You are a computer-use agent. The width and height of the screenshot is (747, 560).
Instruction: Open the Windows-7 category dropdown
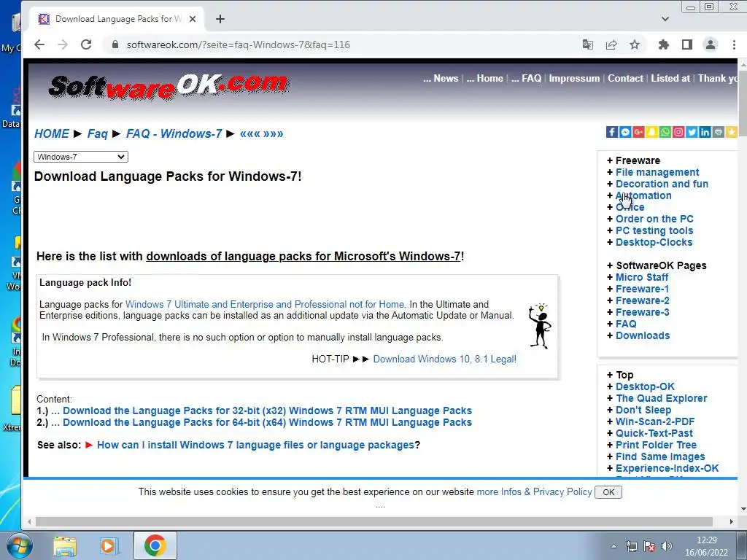[81, 157]
